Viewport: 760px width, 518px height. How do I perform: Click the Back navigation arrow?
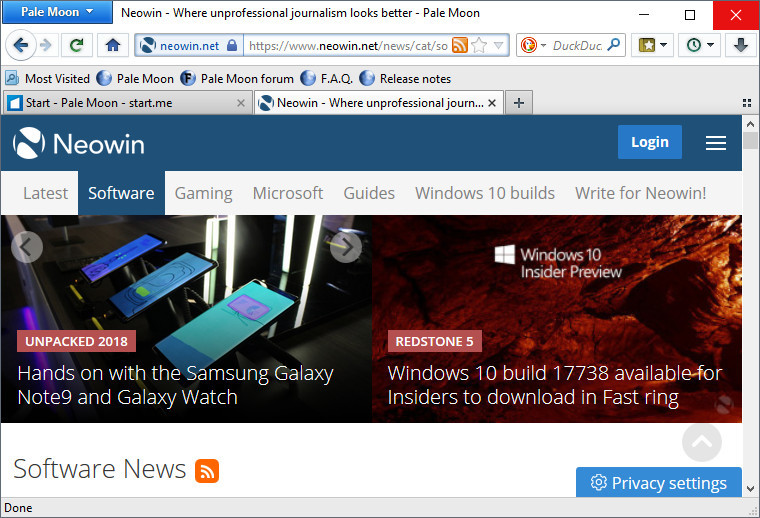pyautogui.click(x=21, y=45)
